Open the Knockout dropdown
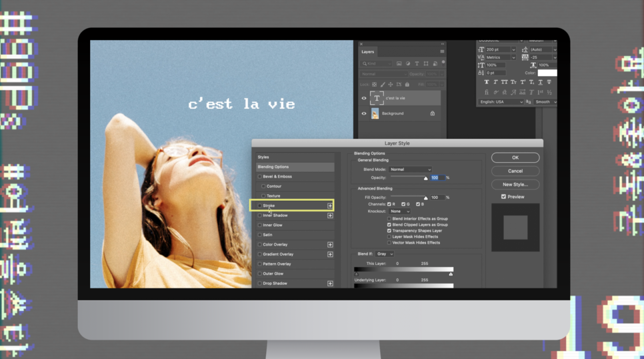 (x=399, y=212)
